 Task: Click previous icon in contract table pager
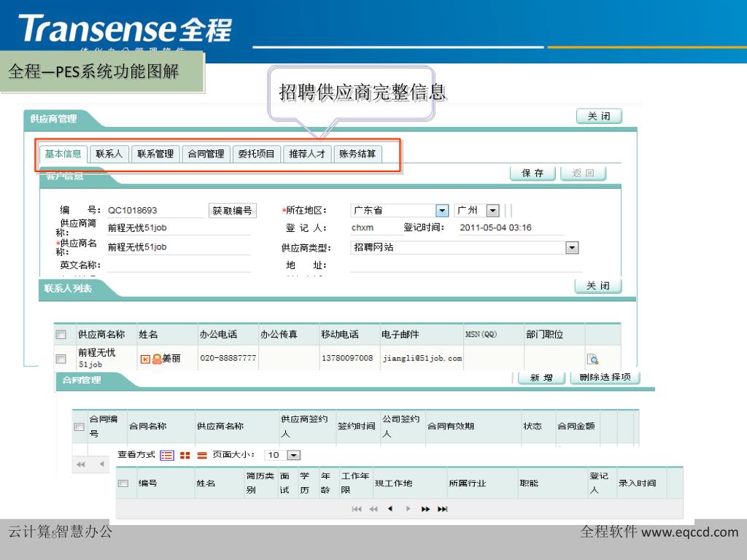click(x=101, y=464)
